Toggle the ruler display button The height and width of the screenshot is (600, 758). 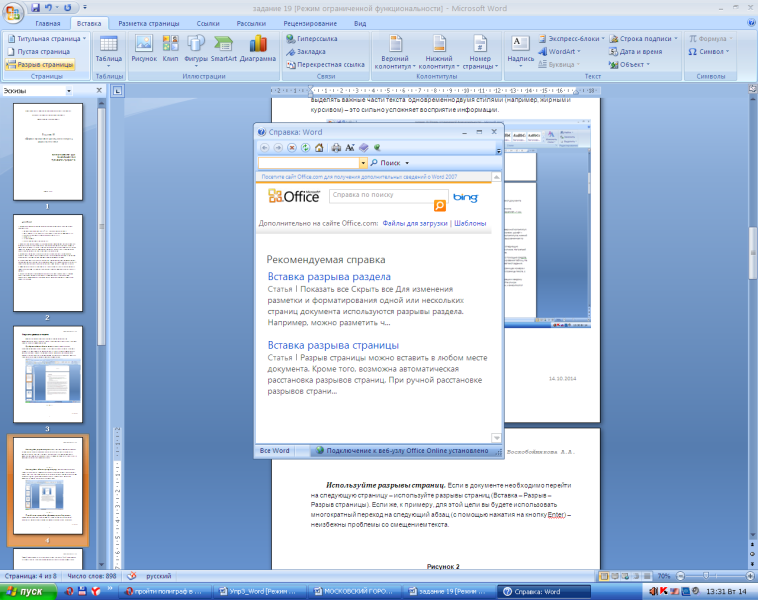(753, 89)
